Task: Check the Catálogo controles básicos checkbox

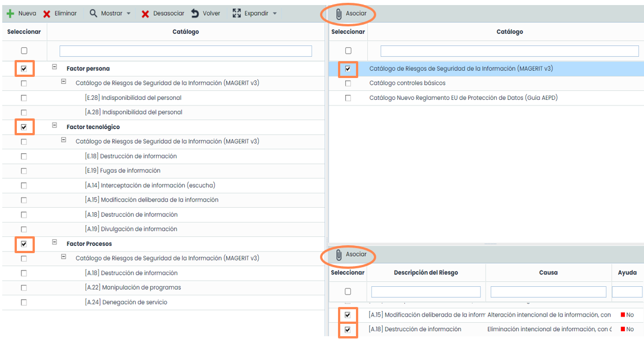Action: coord(348,83)
